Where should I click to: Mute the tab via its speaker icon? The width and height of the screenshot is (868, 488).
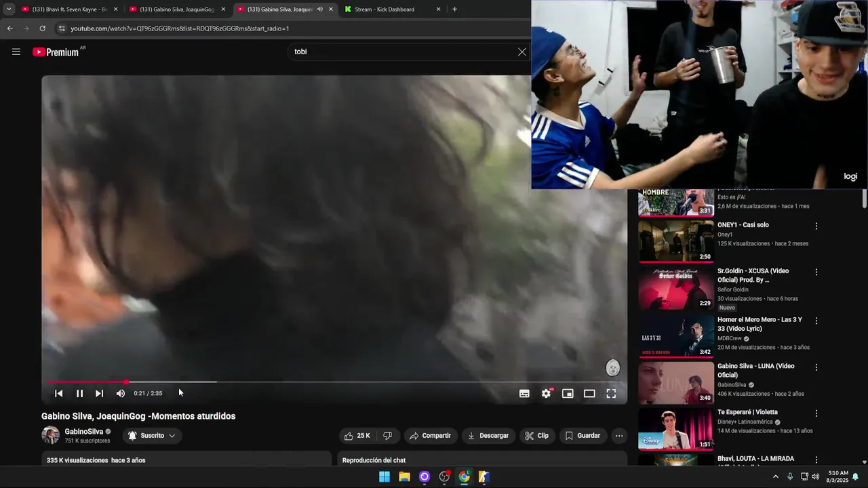tap(320, 9)
